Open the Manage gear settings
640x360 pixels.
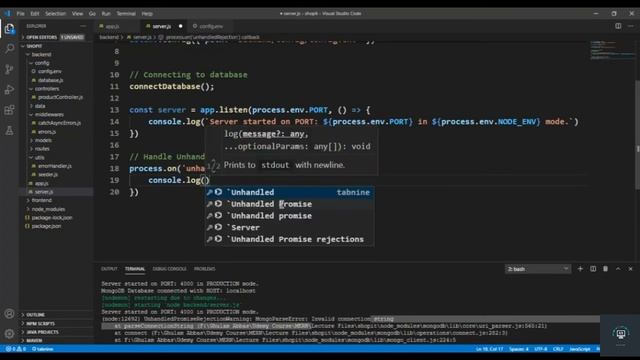(9, 333)
